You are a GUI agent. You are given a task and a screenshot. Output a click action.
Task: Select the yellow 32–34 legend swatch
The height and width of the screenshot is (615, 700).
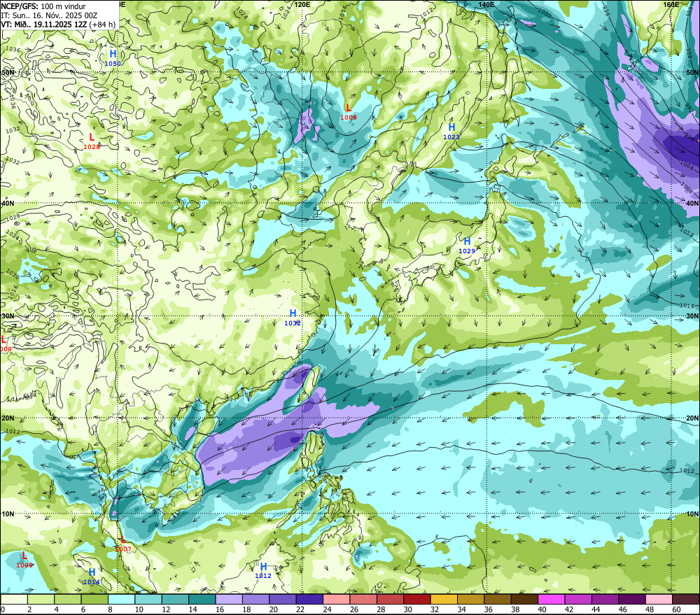pyautogui.click(x=444, y=599)
